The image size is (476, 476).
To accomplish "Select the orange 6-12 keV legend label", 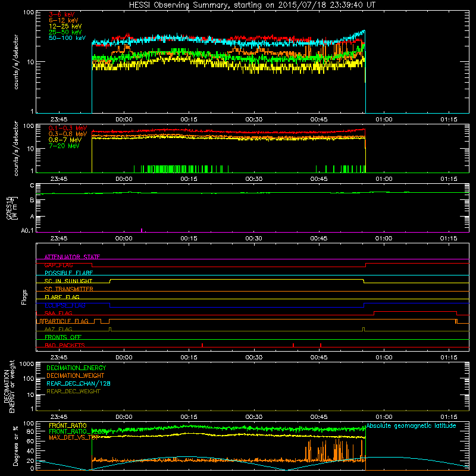I will 64,20.
